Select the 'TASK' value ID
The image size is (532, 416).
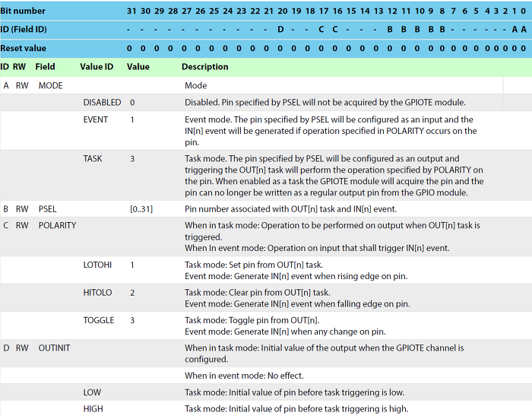point(93,159)
